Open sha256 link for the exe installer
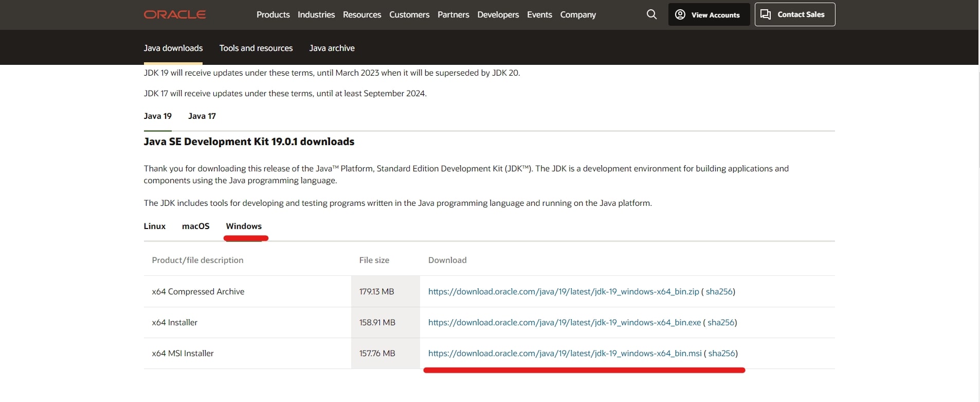980x402 pixels. [x=721, y=322]
